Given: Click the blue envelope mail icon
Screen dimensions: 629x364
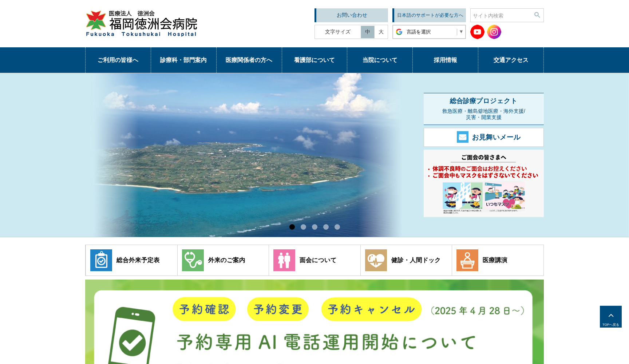Looking at the screenshot, I should click(463, 137).
